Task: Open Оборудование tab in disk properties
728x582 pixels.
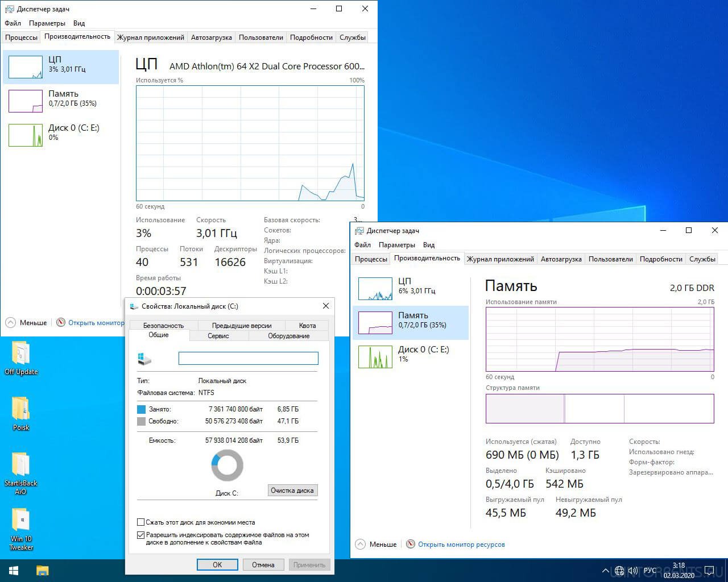Action: [x=289, y=336]
